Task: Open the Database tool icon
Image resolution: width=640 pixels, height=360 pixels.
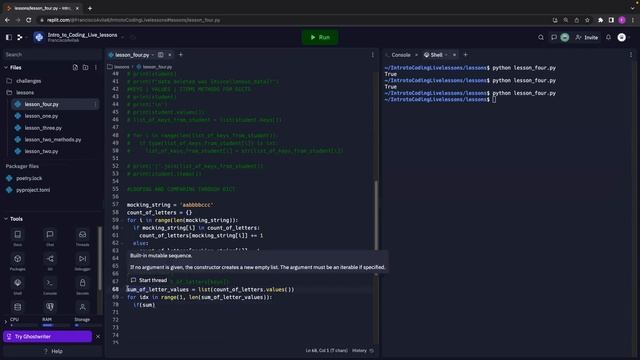Action: tap(18, 307)
